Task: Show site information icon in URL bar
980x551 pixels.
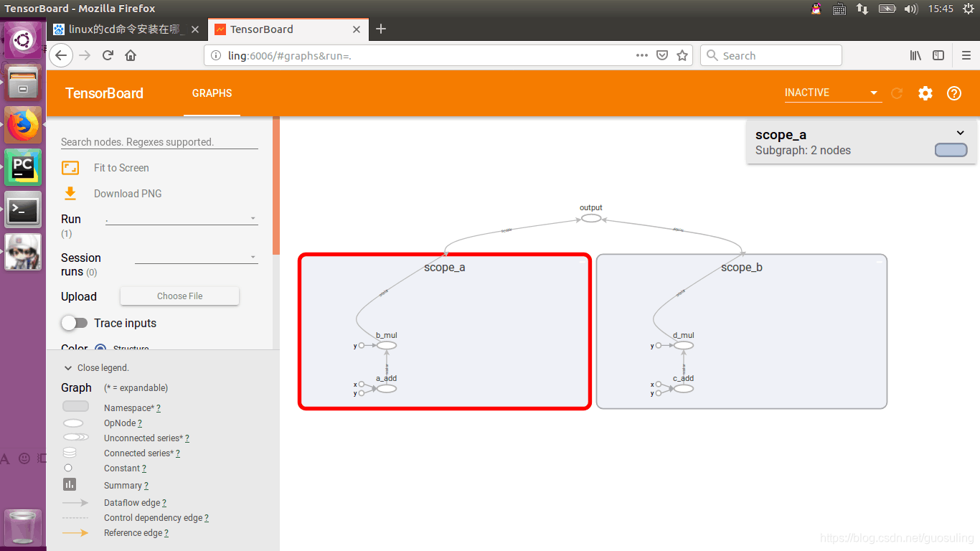Action: (216, 55)
